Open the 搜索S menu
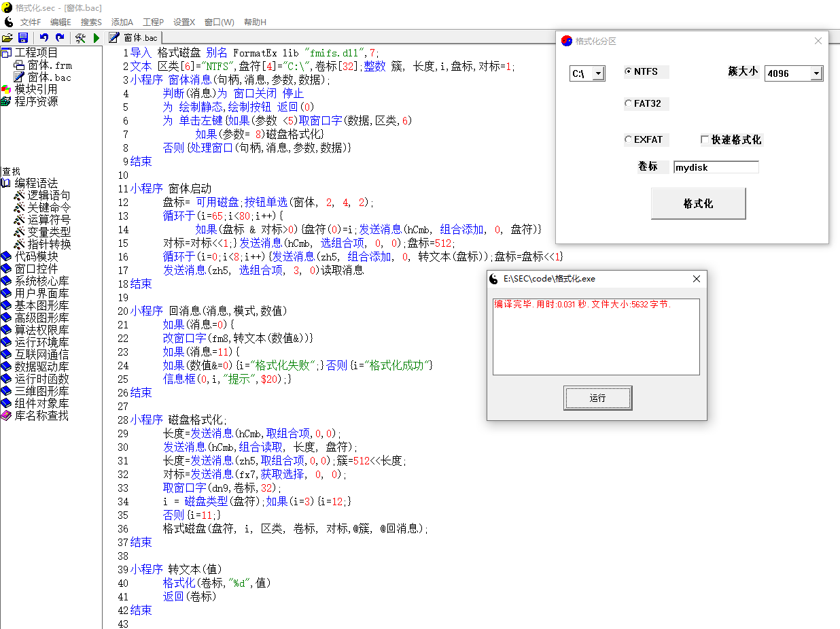Image resolution: width=840 pixels, height=629 pixels. point(91,22)
